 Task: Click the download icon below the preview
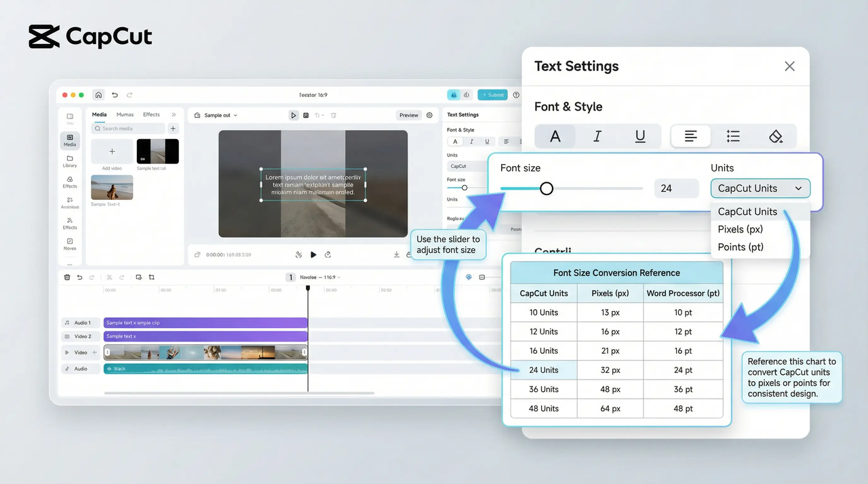tap(397, 255)
